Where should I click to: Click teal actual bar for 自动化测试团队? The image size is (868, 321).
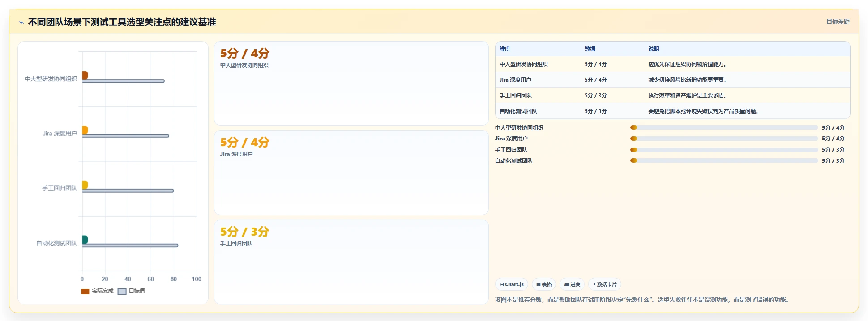click(85, 240)
